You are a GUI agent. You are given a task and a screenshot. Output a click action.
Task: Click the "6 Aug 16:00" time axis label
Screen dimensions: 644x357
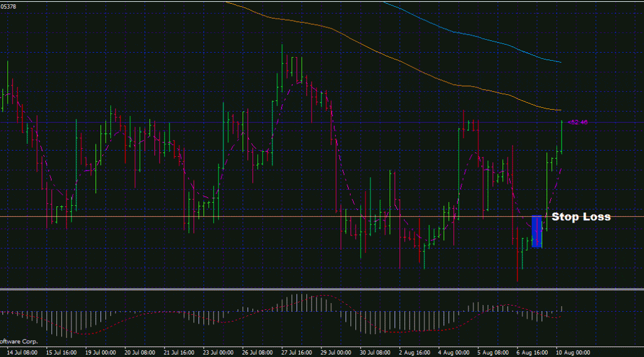532,353
